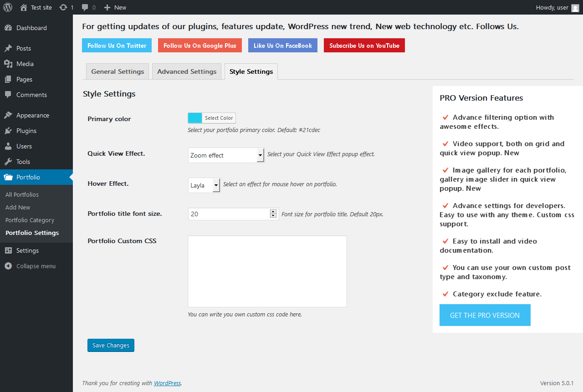Click the Primary color swatch
Image resolution: width=583 pixels, height=392 pixels.
pyautogui.click(x=195, y=118)
